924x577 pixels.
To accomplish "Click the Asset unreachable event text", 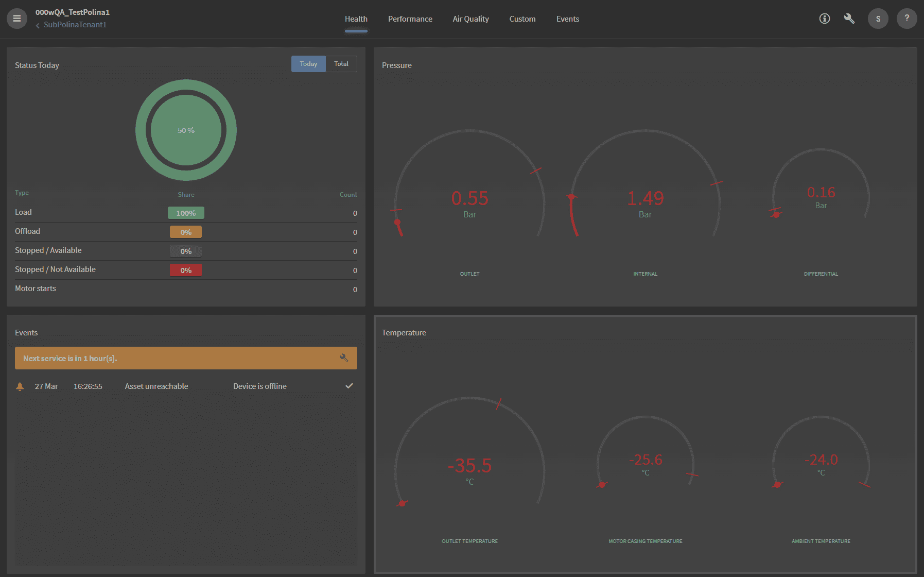I will coord(156,386).
